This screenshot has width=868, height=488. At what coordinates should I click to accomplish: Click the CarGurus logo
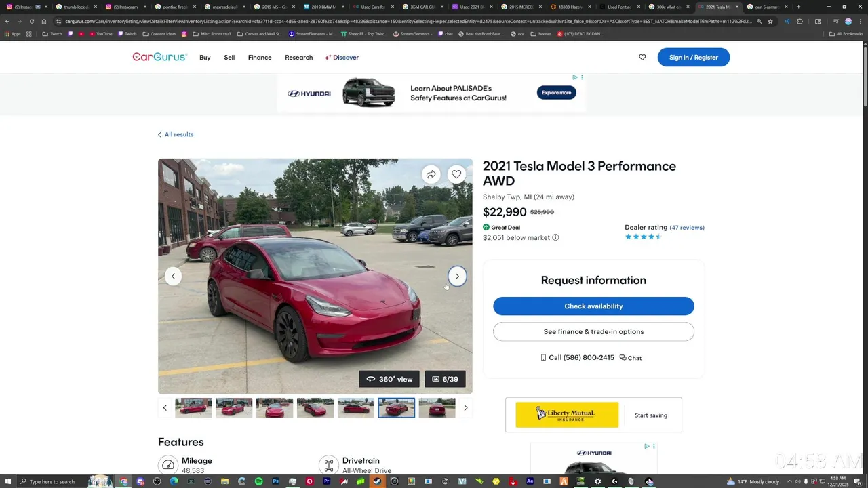coord(159,57)
